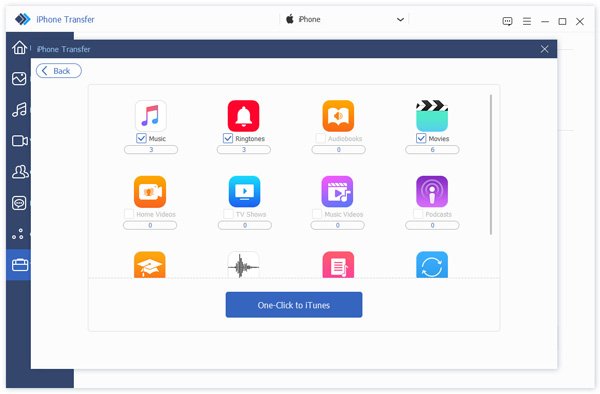Viewport: 600px width, 394px height.
Task: Open the hamburger menu in title bar
Action: [527, 21]
